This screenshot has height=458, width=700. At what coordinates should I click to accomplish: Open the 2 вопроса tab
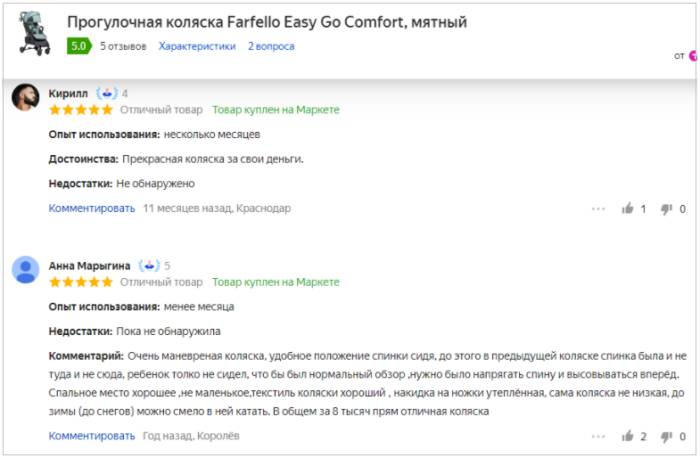click(x=273, y=46)
